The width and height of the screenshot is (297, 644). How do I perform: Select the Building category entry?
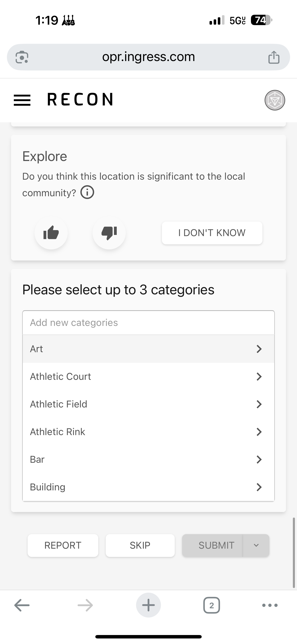click(148, 487)
